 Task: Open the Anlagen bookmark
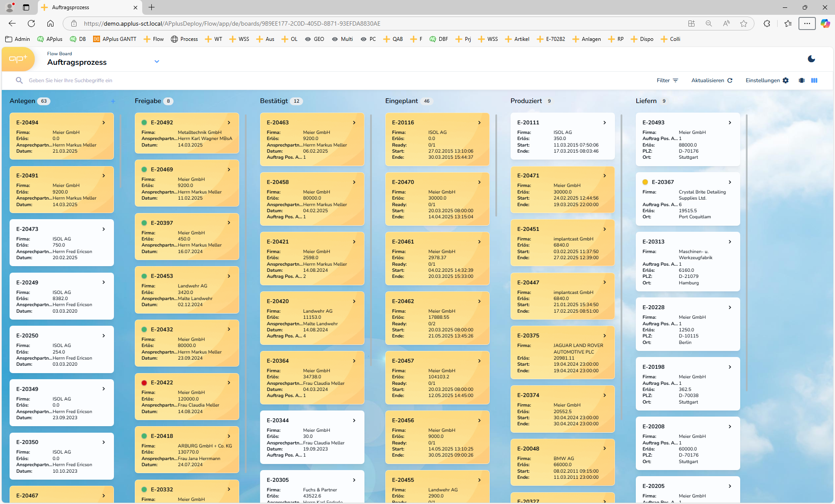pos(587,39)
